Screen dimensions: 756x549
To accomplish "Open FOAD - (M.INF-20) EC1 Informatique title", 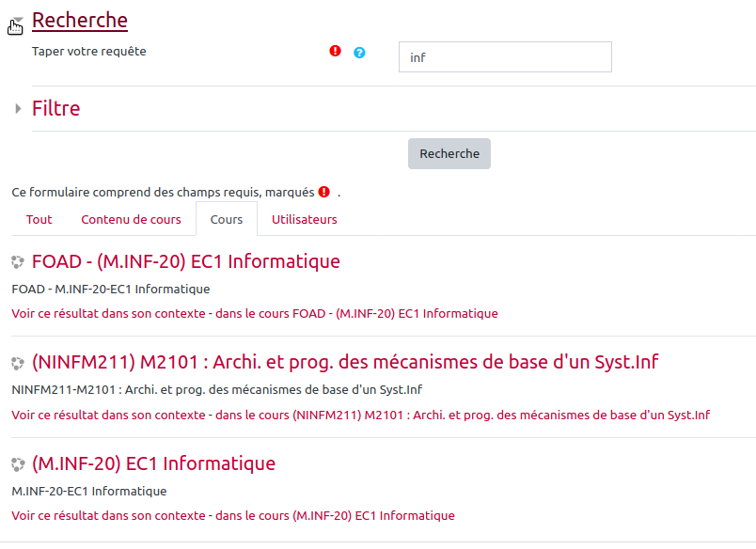I will click(x=185, y=261).
